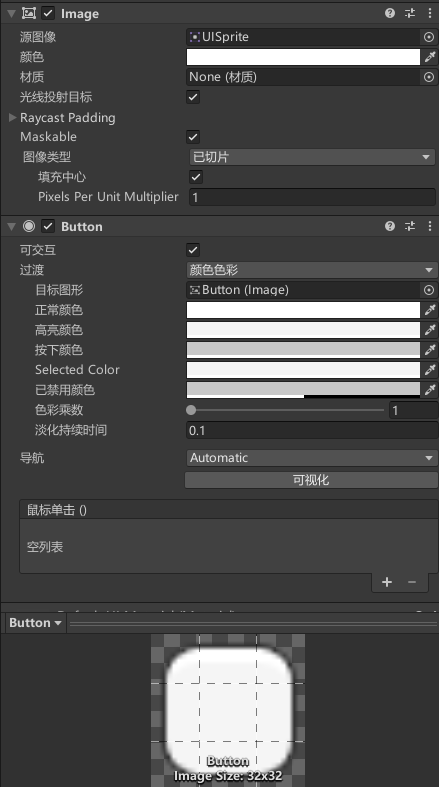
Task: Use the eyedropper for Selected Color
Action: pos(429,370)
